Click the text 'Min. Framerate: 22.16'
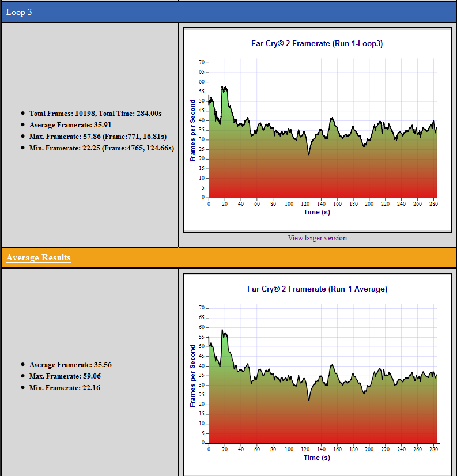 click(65, 388)
